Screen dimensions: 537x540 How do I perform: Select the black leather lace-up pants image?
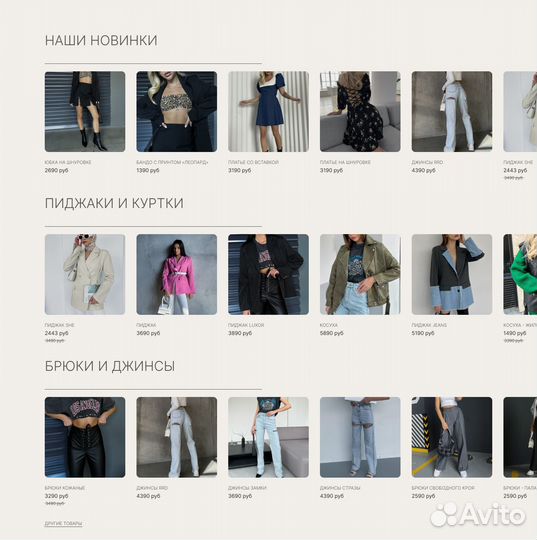point(85,437)
